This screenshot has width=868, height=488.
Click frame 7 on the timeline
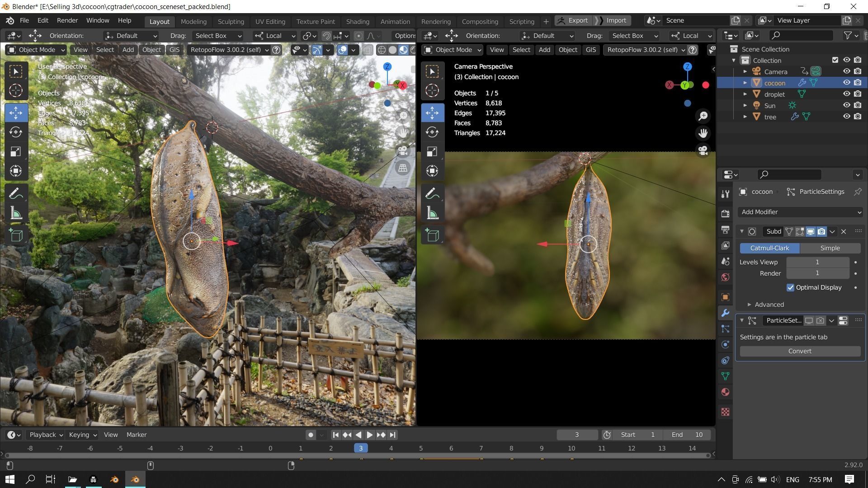pyautogui.click(x=481, y=448)
